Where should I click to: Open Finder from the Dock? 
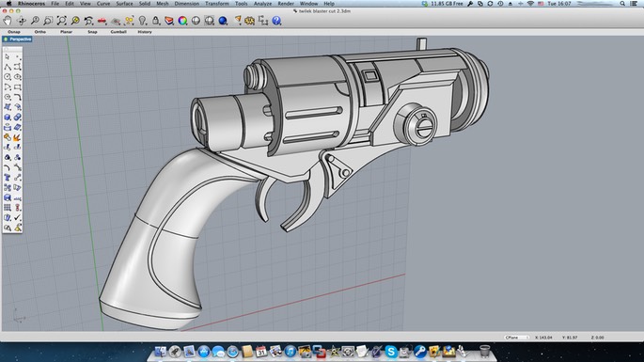click(x=161, y=352)
